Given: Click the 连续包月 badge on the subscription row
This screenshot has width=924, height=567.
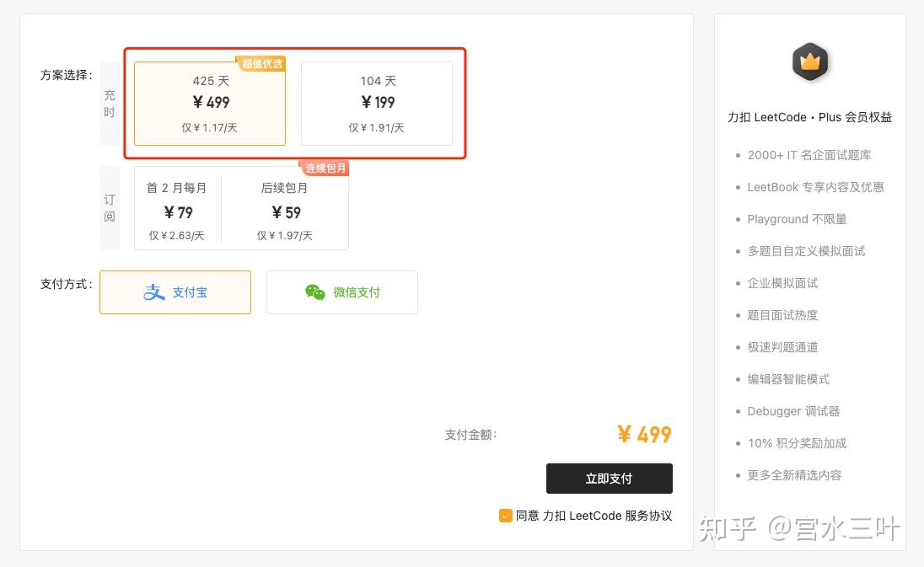Looking at the screenshot, I should point(325,168).
